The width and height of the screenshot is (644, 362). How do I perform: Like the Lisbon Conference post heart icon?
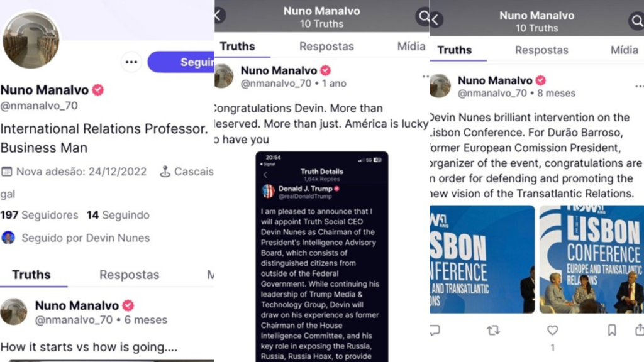(552, 330)
